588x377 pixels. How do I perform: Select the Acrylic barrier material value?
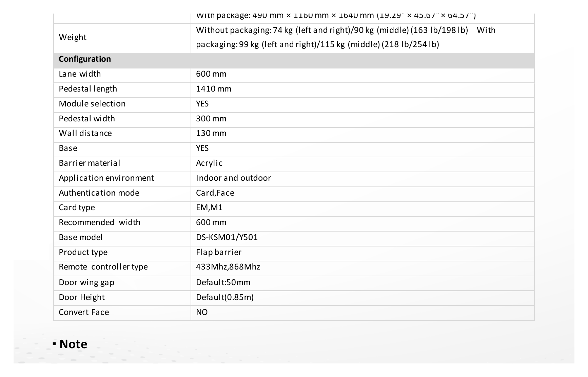click(209, 163)
